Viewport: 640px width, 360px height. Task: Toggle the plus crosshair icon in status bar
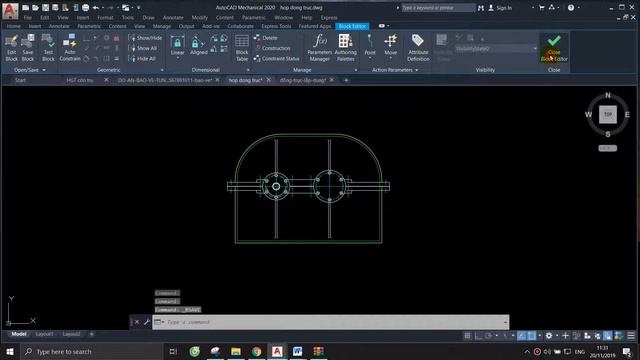coord(565,336)
